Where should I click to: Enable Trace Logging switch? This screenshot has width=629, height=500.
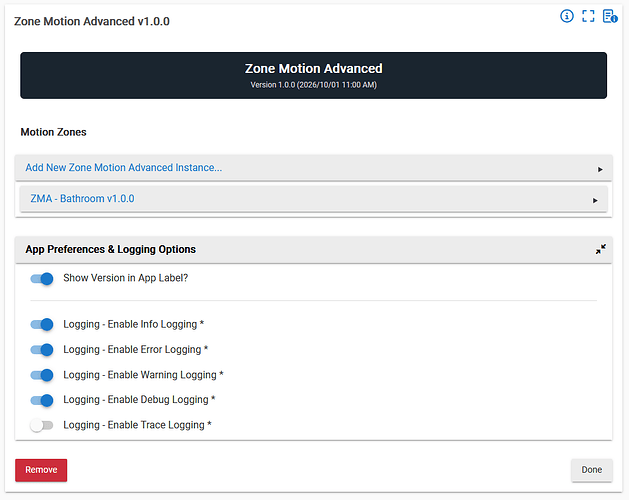click(42, 425)
